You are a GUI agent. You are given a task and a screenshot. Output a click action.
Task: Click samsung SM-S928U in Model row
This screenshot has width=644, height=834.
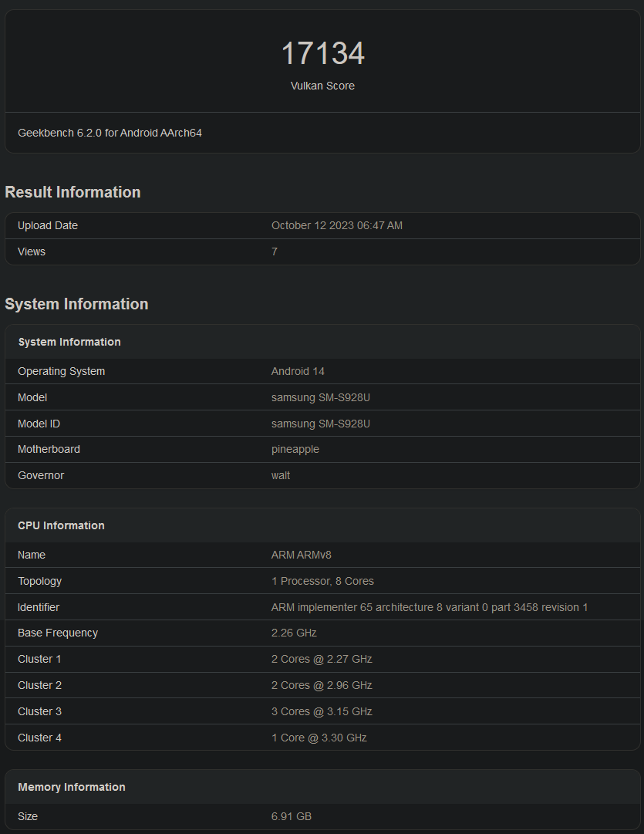(321, 397)
